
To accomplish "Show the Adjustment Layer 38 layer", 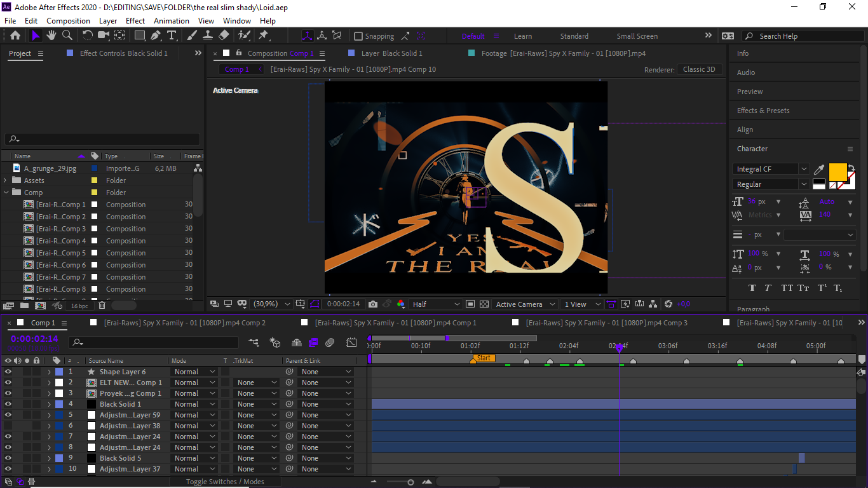I will coord(8,426).
